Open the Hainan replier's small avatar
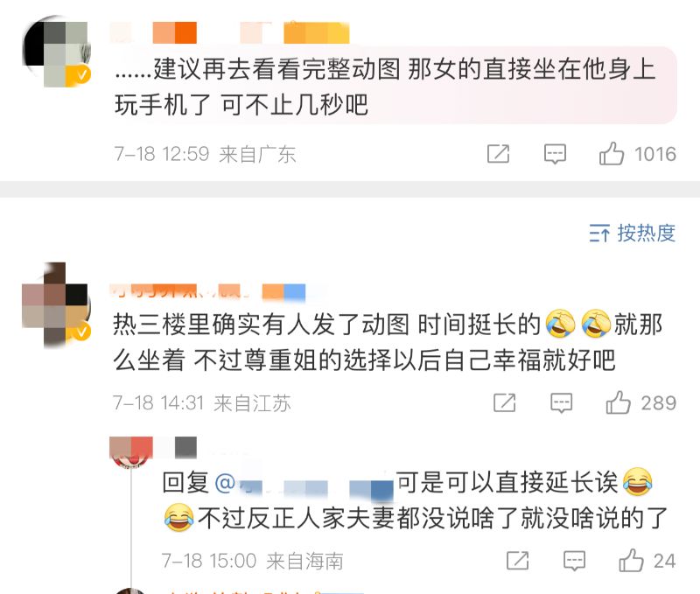The height and width of the screenshot is (594, 700). (130, 451)
